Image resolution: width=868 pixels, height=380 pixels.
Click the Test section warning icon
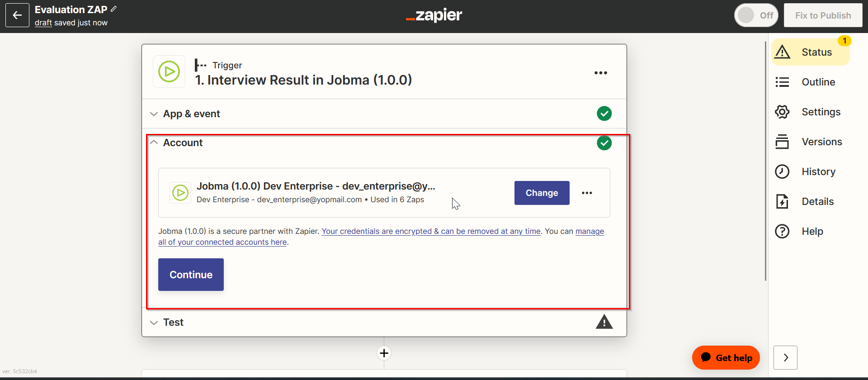click(x=604, y=322)
